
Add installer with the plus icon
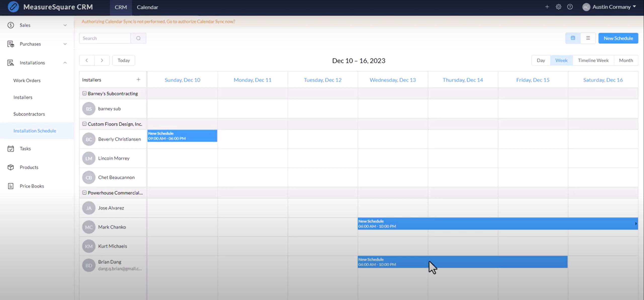pos(138,80)
